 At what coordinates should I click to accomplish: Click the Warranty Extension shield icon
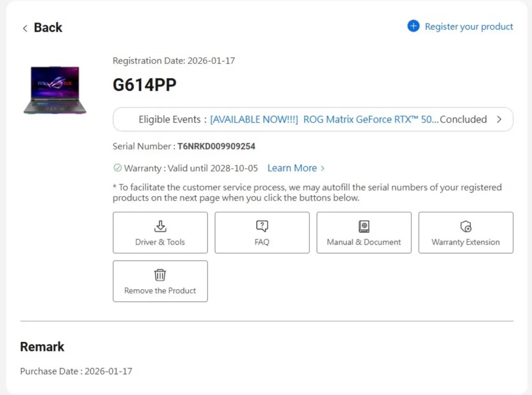(x=465, y=227)
